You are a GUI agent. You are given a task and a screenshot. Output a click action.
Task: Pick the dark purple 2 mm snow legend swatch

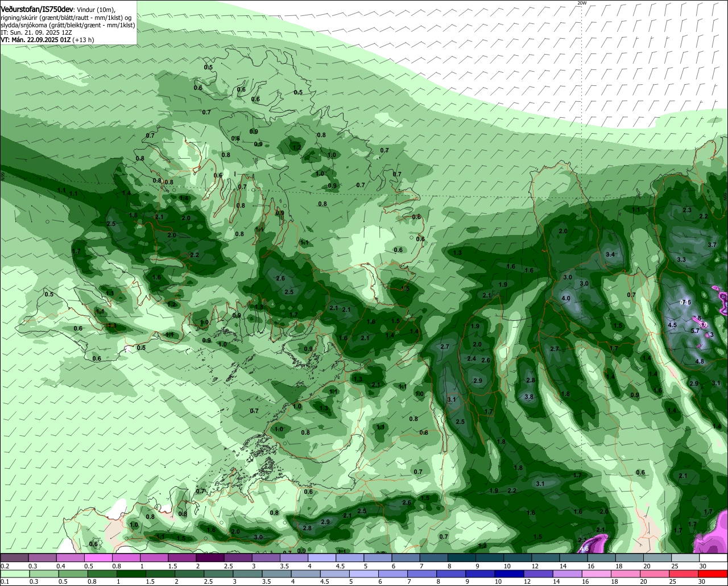coord(209,558)
